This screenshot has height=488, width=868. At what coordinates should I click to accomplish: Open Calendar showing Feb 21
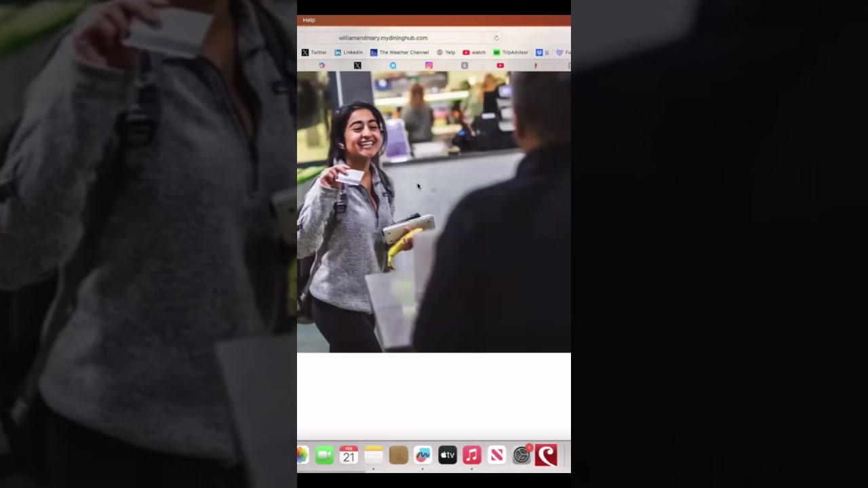point(349,455)
